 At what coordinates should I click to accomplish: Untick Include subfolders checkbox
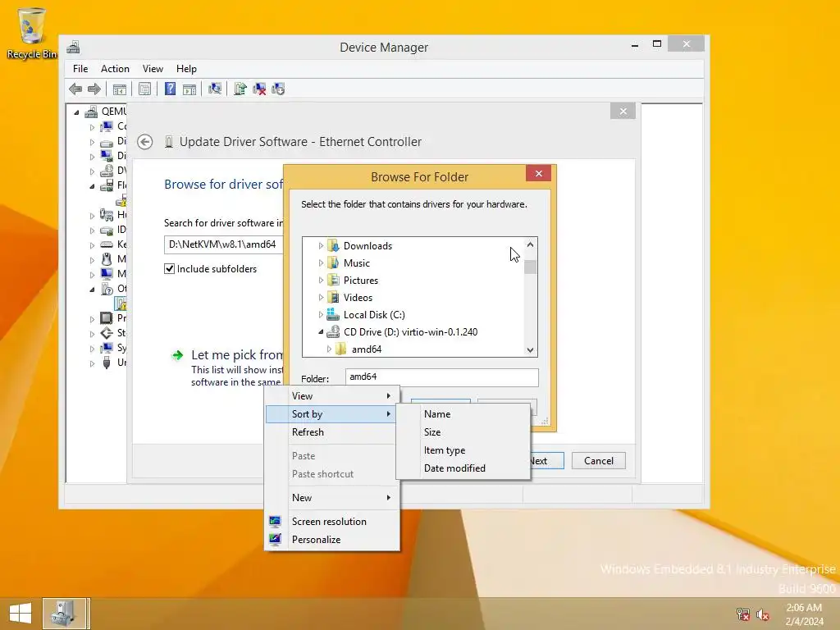[169, 269]
